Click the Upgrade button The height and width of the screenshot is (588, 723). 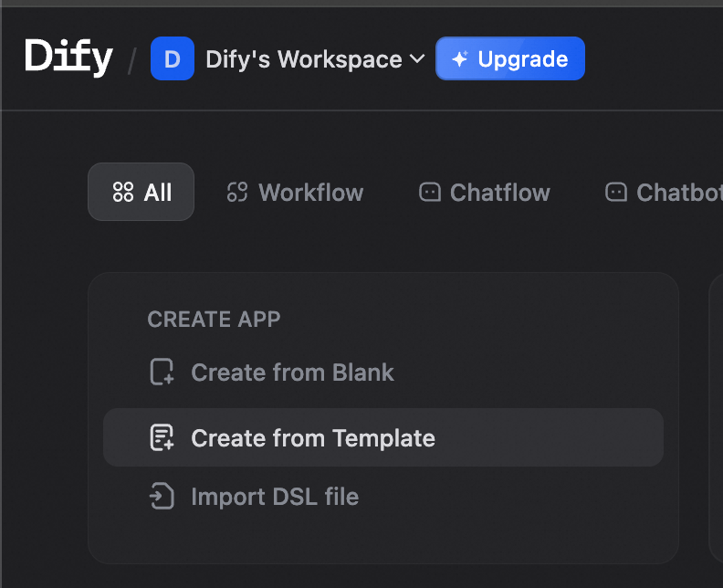(510, 58)
